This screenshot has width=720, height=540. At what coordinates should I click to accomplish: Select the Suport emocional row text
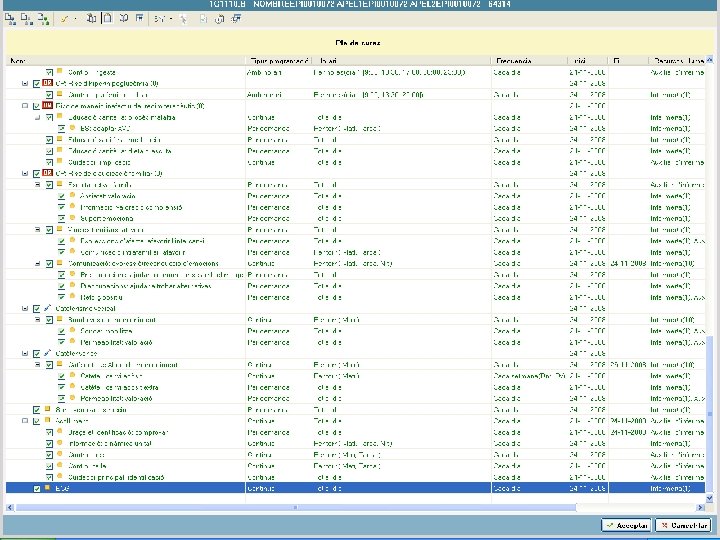click(107, 218)
